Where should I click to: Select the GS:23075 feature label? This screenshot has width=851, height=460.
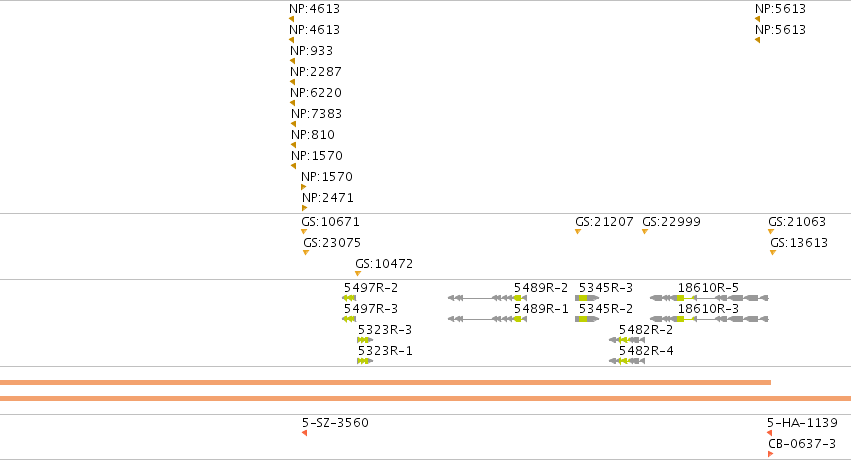coord(332,242)
